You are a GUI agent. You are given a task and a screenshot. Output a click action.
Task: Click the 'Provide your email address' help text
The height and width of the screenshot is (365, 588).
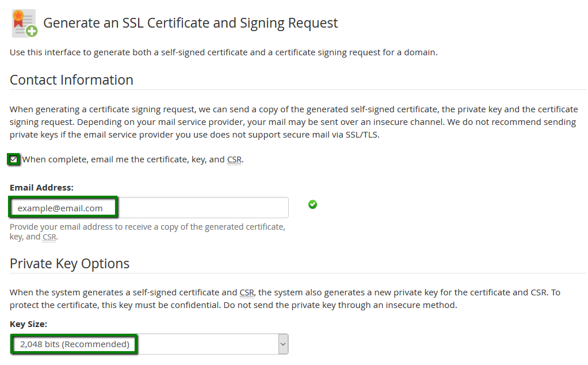coord(147,232)
